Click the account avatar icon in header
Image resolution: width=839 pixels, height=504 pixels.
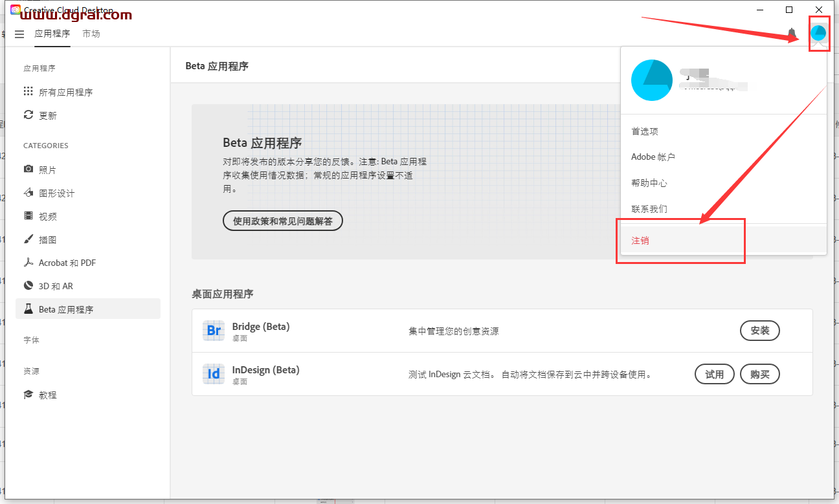[x=818, y=33]
